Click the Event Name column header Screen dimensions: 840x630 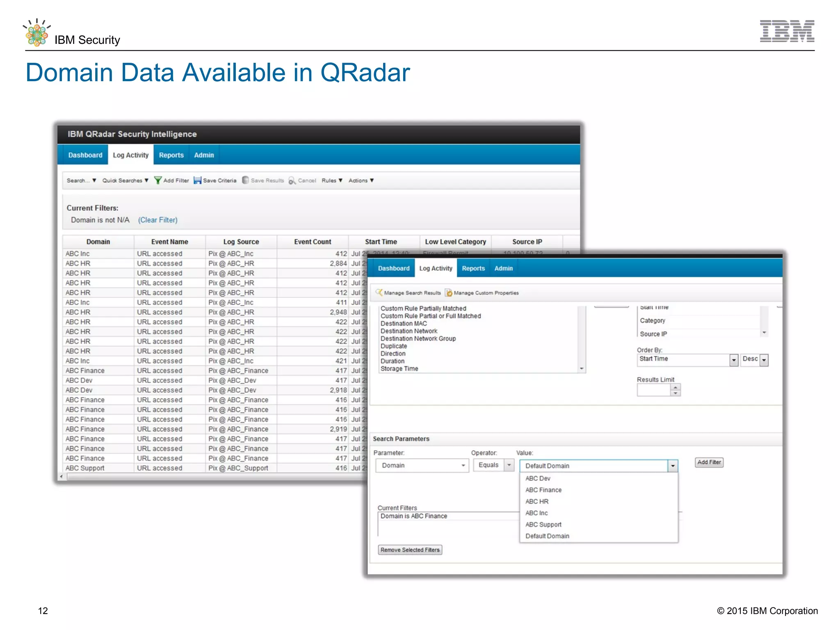click(169, 242)
